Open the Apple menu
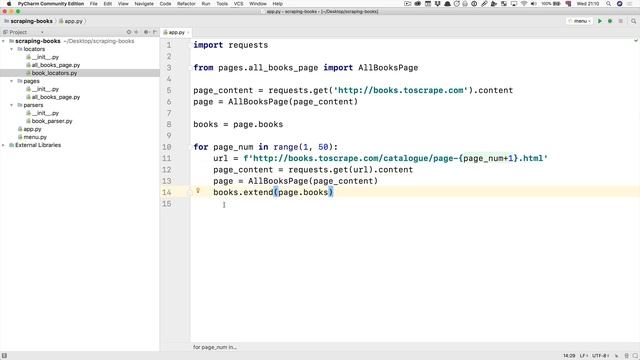The image size is (640, 360). (9, 4)
